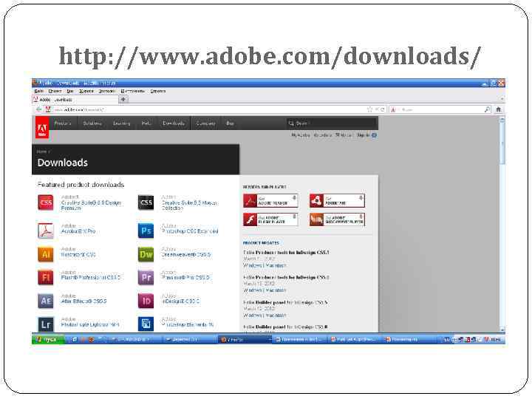532x399 pixels.
Task: Open the Buy menu on Adobe site
Action: [x=230, y=123]
